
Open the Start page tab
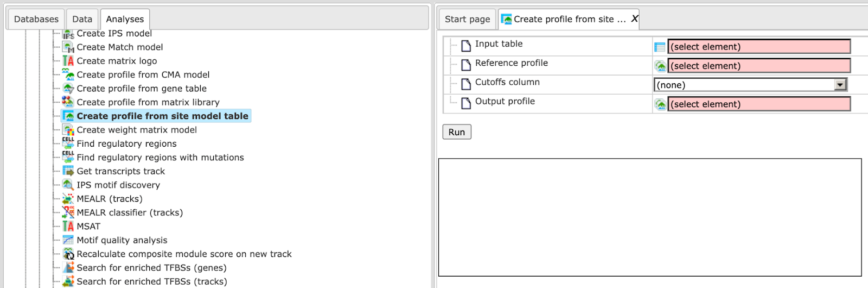[467, 19]
